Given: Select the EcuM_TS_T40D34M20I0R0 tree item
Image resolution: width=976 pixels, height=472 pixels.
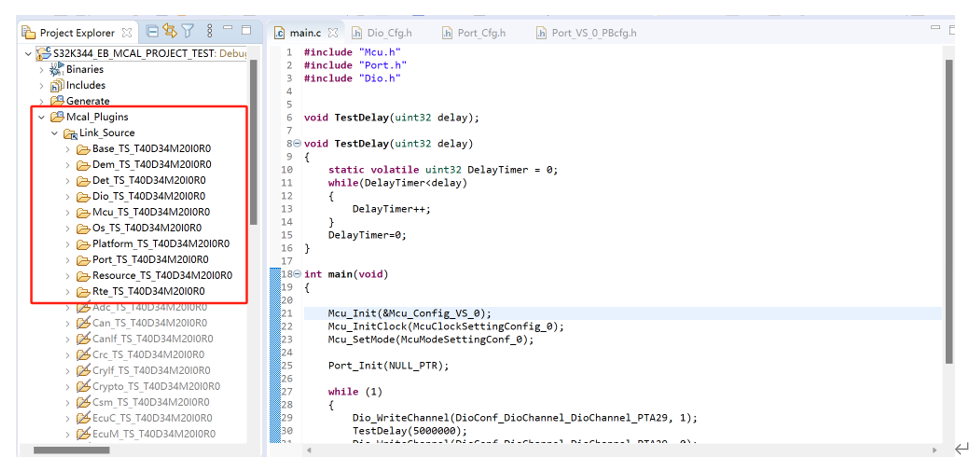Looking at the screenshot, I should point(154,434).
